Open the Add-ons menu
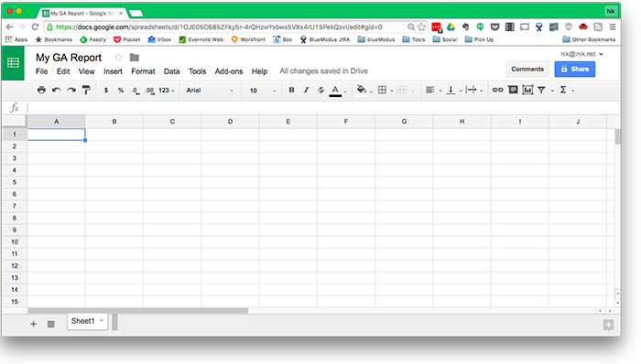The width and height of the screenshot is (641, 364). (x=229, y=71)
